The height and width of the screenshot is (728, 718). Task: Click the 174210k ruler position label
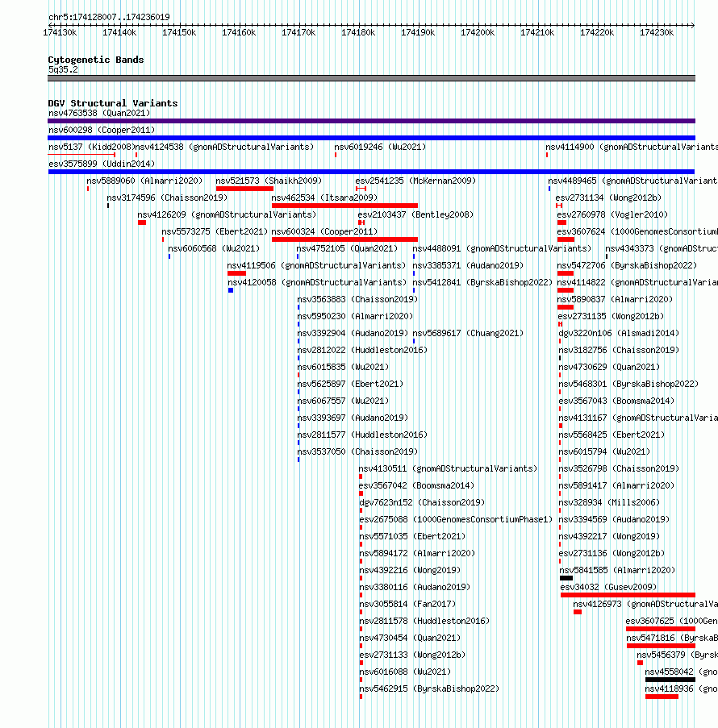coord(537,33)
